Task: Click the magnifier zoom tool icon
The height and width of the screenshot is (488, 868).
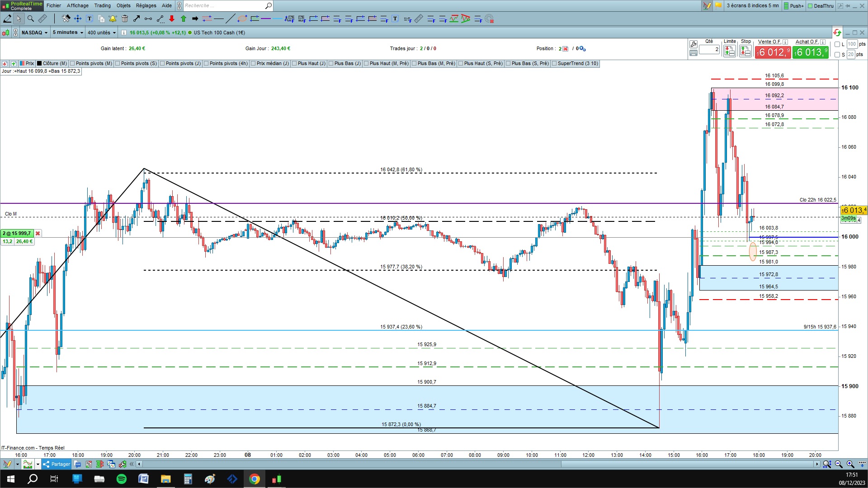Action: pyautogui.click(x=31, y=19)
